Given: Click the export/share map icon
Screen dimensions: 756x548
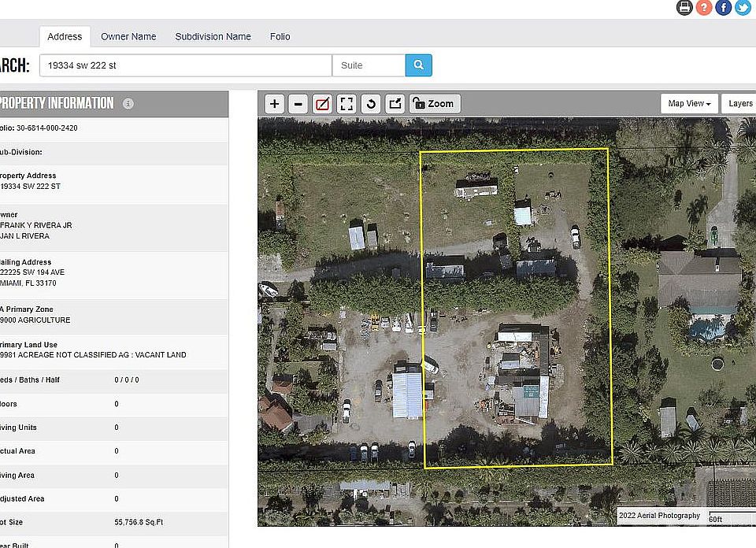Looking at the screenshot, I should pyautogui.click(x=395, y=104).
